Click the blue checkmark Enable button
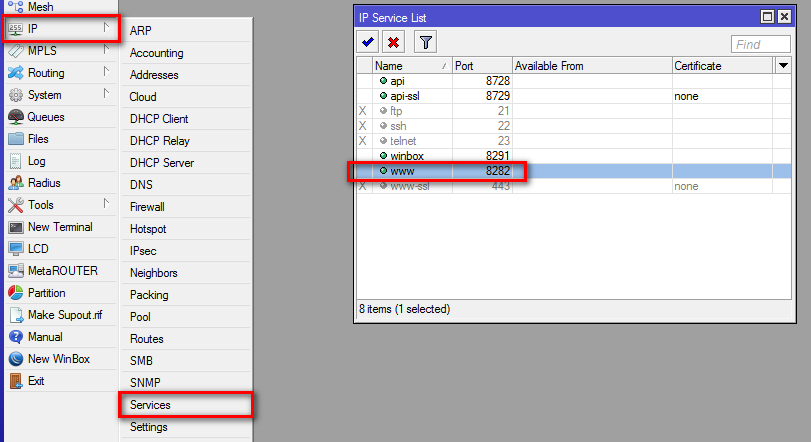This screenshot has width=811, height=442. click(368, 43)
